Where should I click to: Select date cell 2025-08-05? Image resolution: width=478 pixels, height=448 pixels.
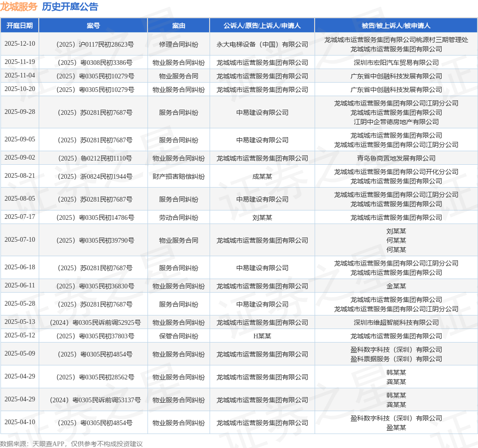coord(20,199)
